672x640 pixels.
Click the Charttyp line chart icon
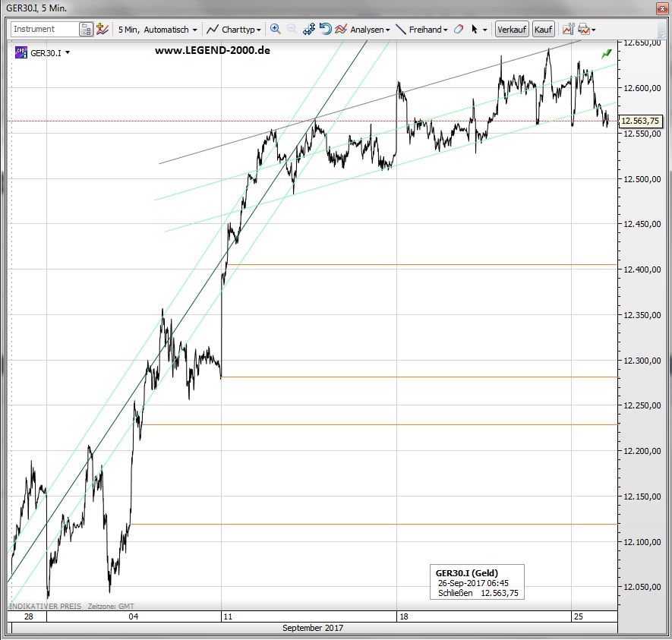point(213,30)
